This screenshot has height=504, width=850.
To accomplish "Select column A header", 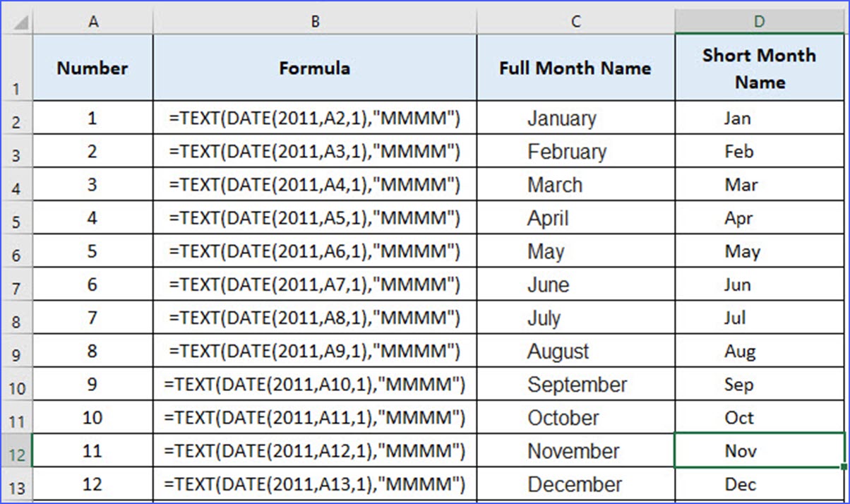I will (92, 22).
